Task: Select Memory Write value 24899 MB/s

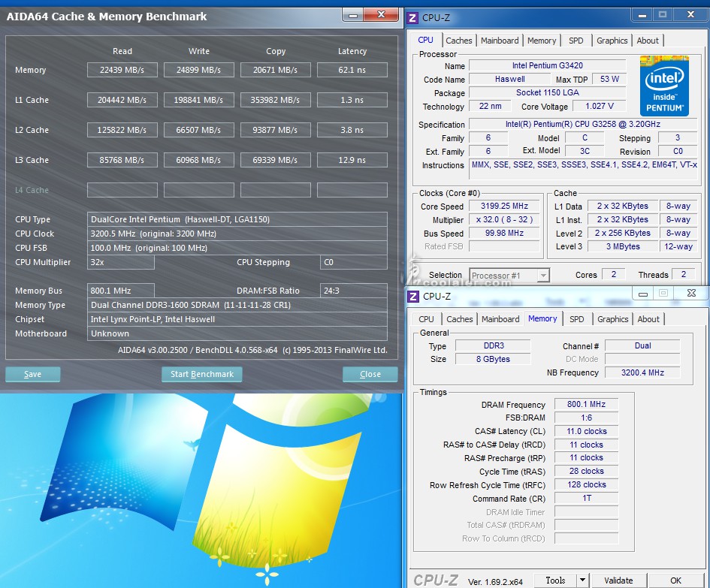Action: coord(199,70)
